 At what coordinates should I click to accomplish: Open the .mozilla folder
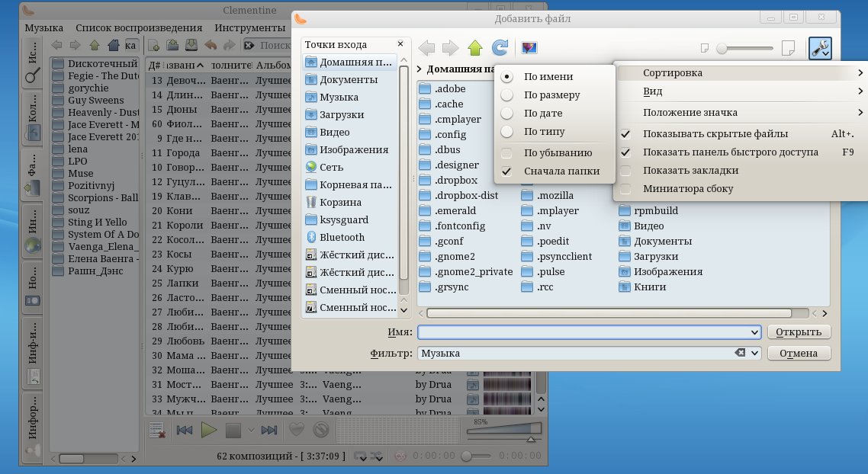555,195
